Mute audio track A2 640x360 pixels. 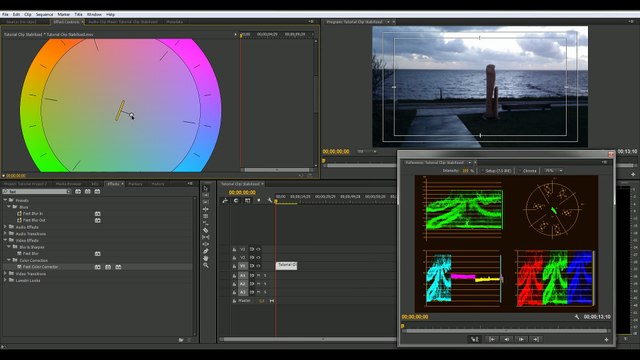(x=258, y=284)
